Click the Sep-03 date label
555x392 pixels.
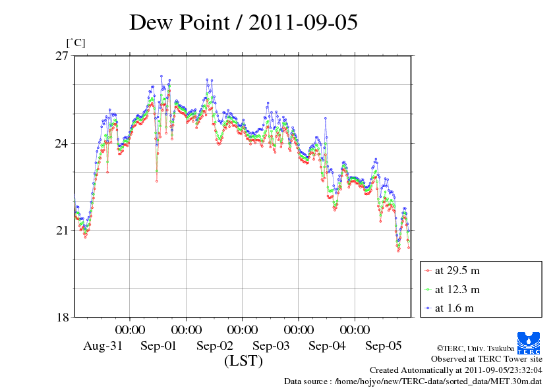pos(271,346)
